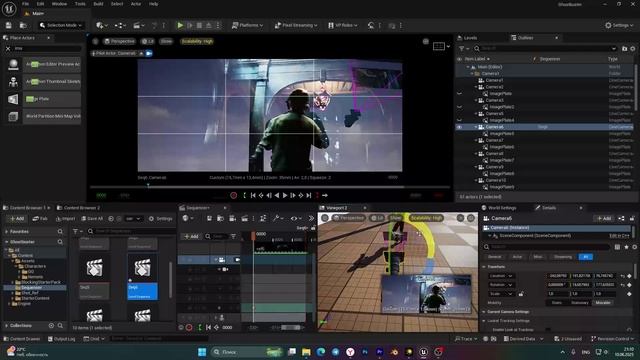Jump to sequence end in viewport transport
The width and height of the screenshot is (640, 360).
pyautogui.click(x=309, y=196)
